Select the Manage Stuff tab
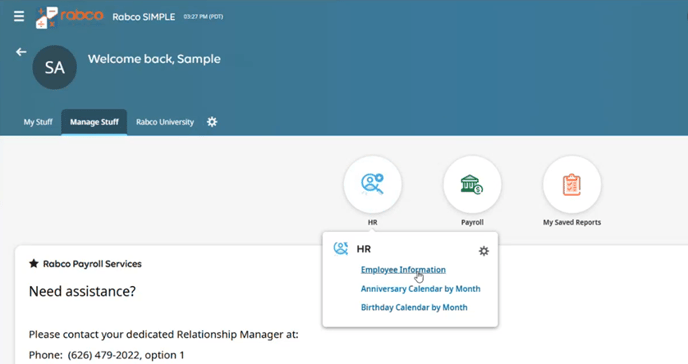 tap(94, 122)
